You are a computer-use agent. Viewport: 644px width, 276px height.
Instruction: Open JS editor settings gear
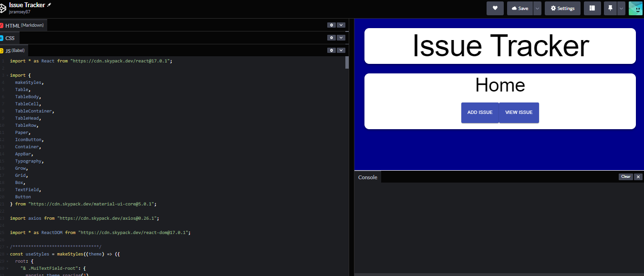point(331,50)
